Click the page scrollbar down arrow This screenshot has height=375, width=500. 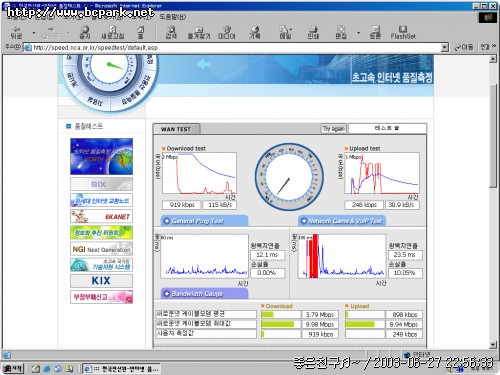(x=493, y=345)
